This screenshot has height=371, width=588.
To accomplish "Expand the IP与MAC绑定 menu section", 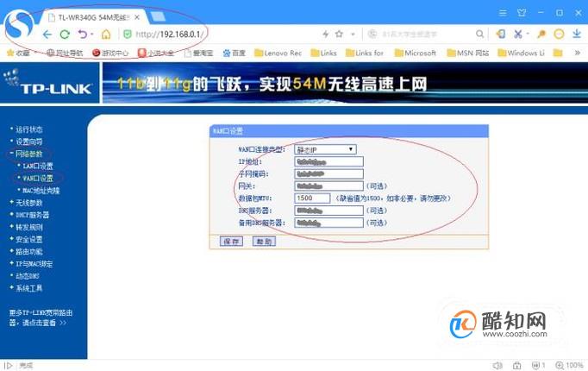I will 34,264.
